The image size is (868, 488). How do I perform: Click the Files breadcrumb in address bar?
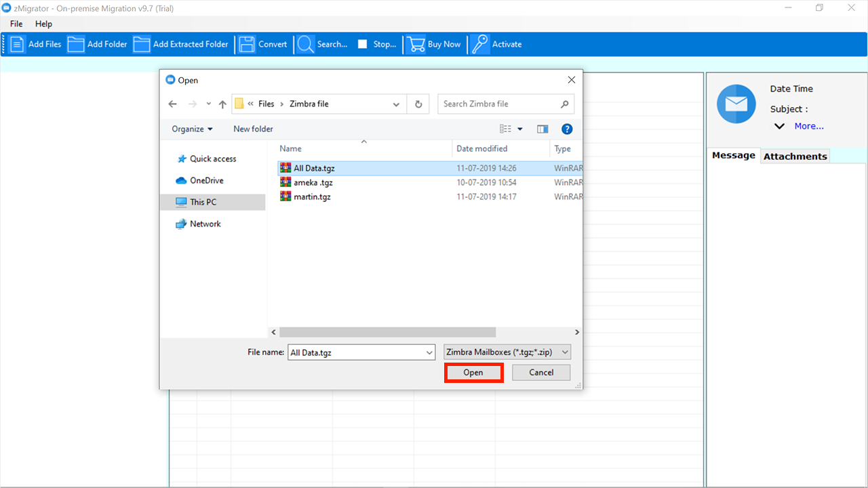(x=266, y=104)
